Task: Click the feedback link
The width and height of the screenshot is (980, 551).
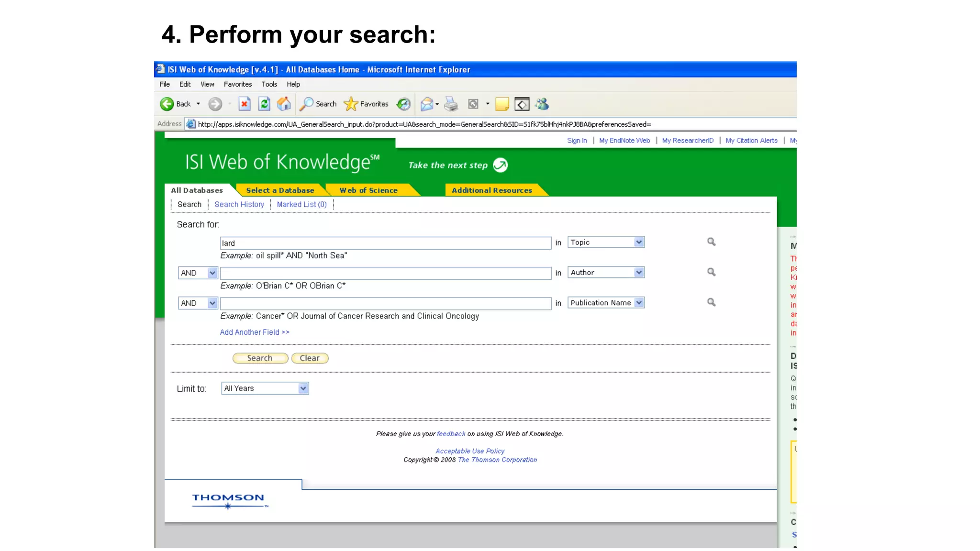Action: pyautogui.click(x=451, y=434)
